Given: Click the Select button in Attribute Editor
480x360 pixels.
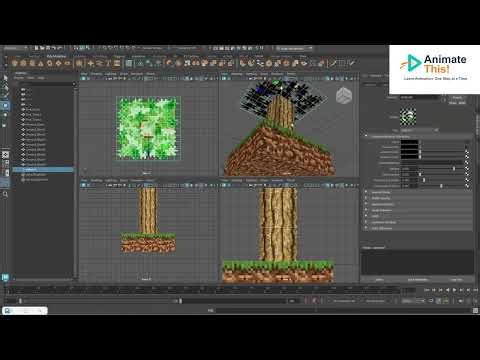Looking at the screenshot, I should [379, 280].
